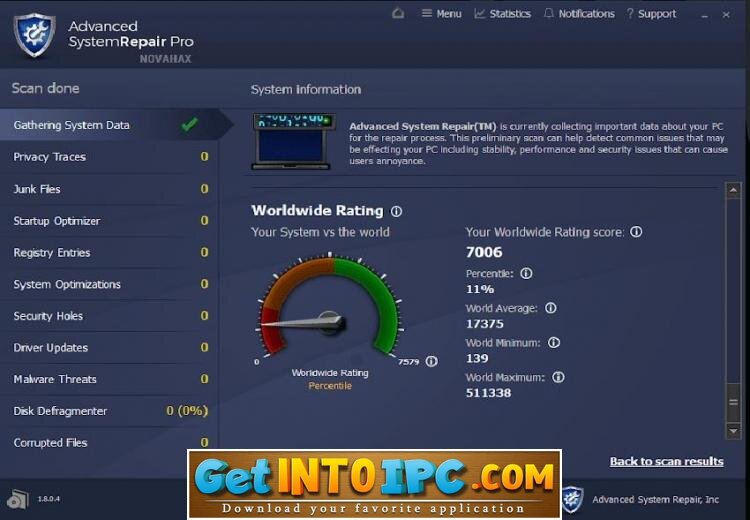The image size is (750, 520).
Task: Click the percentile value 11%
Action: [x=480, y=289]
